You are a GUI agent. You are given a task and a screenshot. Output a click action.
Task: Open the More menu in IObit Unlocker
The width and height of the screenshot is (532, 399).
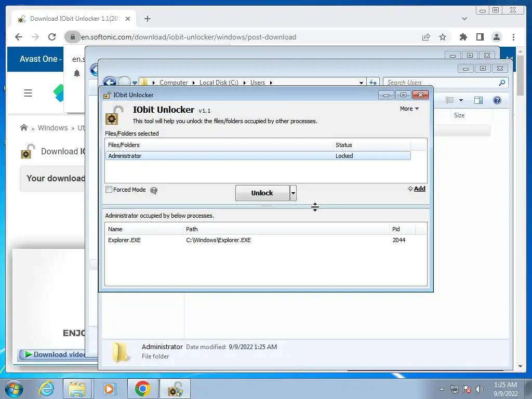[409, 109]
